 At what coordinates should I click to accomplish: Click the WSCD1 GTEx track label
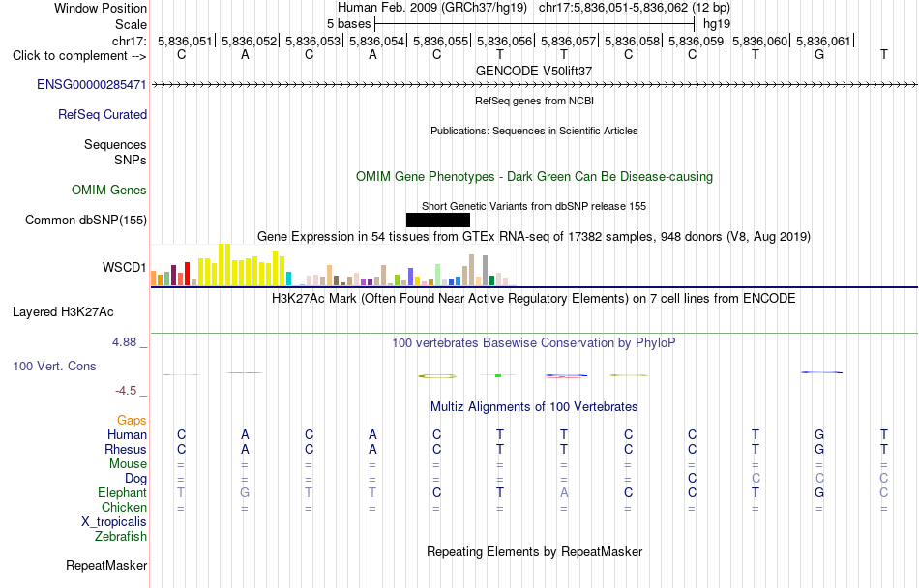point(124,268)
